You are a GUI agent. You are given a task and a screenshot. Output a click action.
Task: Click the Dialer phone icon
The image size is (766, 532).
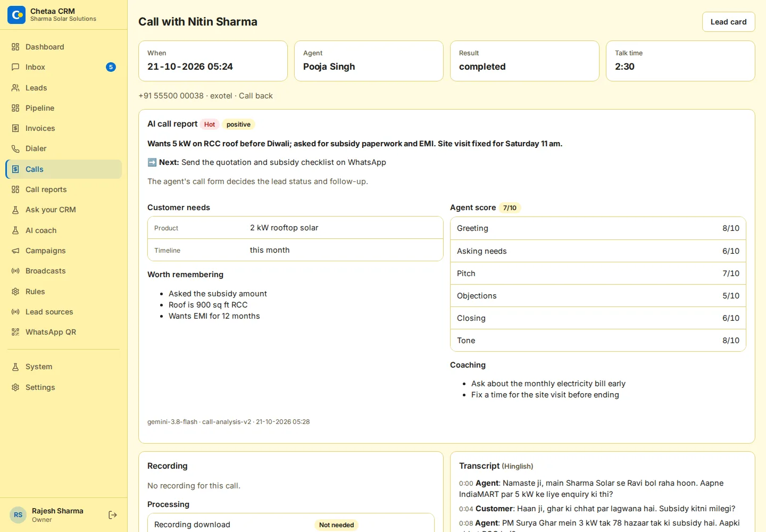[x=15, y=148]
